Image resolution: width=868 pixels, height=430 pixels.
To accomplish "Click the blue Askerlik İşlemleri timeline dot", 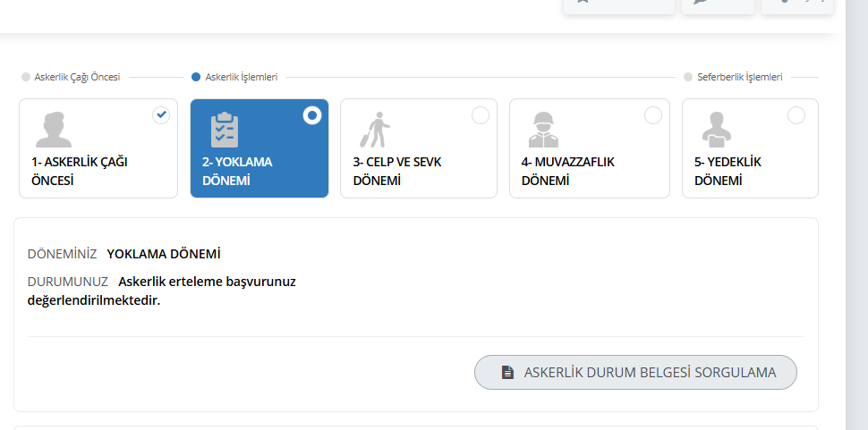I will pos(195,77).
